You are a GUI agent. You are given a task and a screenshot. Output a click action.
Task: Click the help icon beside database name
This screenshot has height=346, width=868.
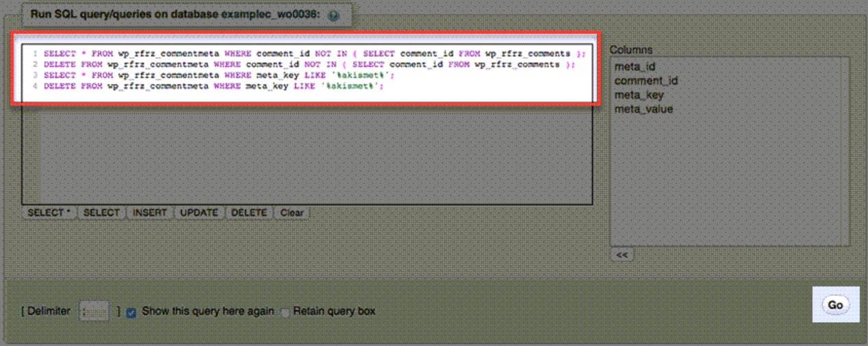334,15
